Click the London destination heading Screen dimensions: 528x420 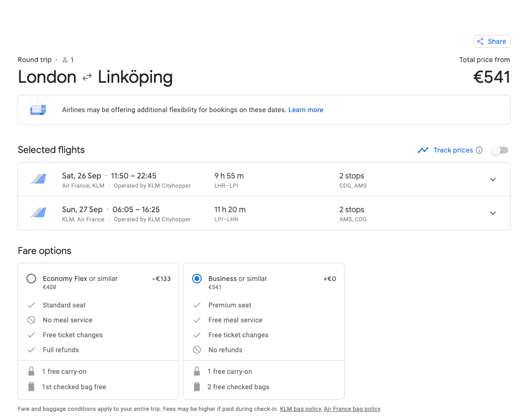click(x=47, y=77)
